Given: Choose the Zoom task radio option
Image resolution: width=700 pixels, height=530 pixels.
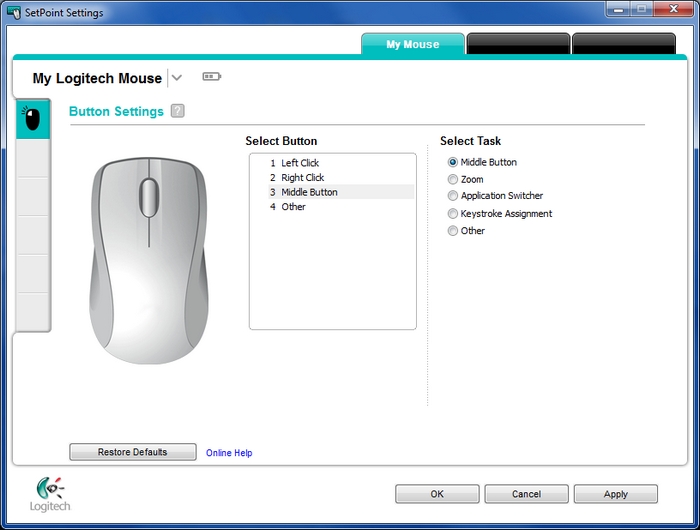Looking at the screenshot, I should click(x=453, y=179).
